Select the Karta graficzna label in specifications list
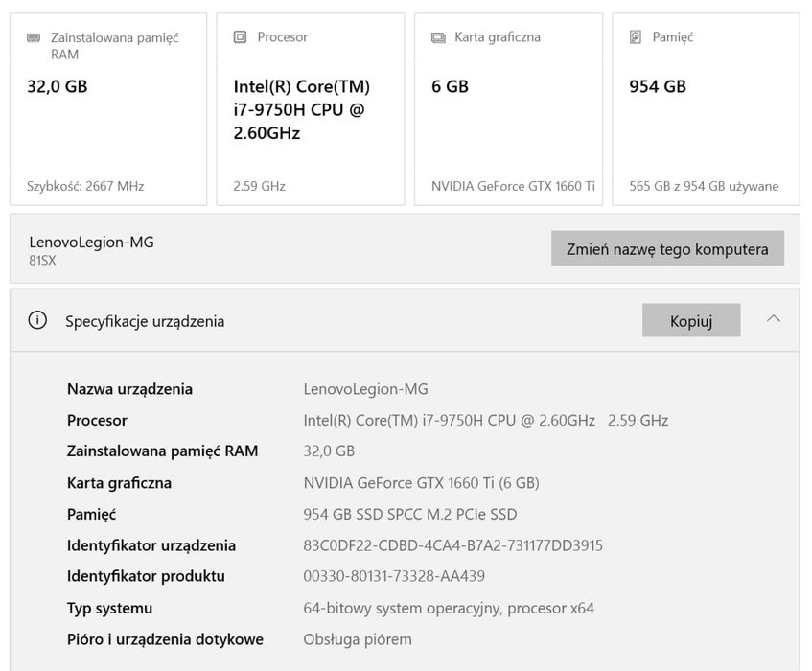812x671 pixels. coord(119,483)
